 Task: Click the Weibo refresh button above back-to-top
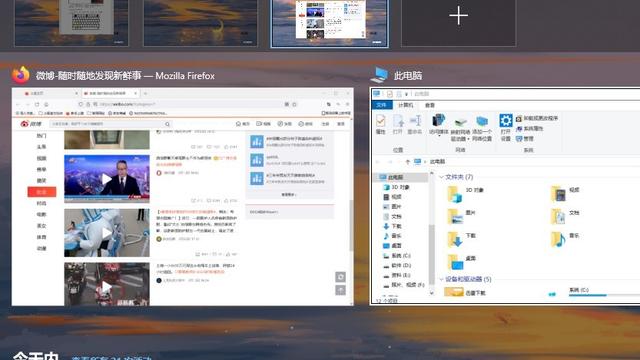click(x=340, y=277)
